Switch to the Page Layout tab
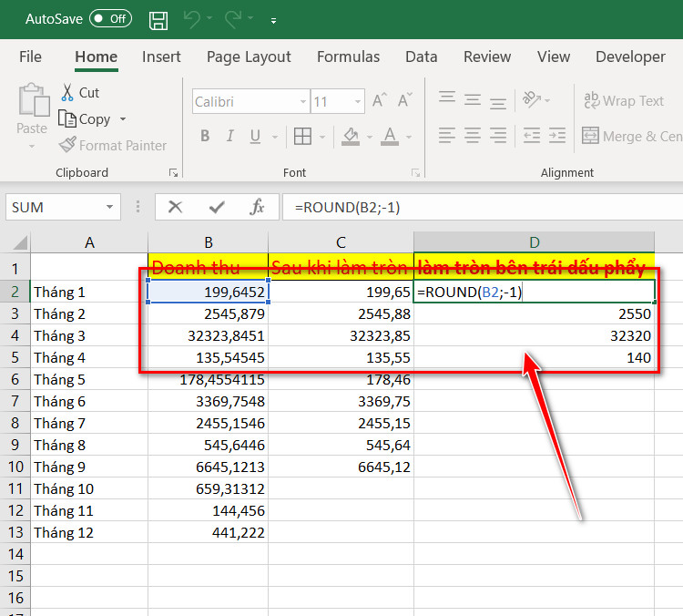The height and width of the screenshot is (616, 683). pos(249,56)
